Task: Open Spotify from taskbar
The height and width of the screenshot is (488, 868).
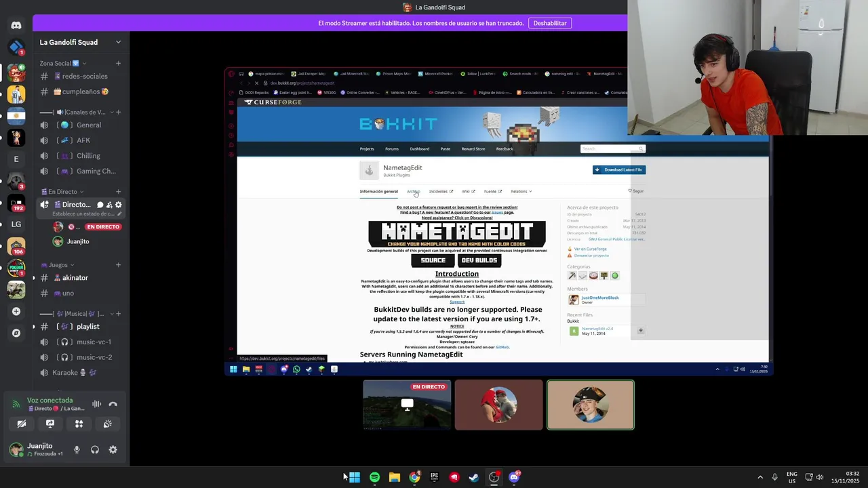Action: pos(374,477)
